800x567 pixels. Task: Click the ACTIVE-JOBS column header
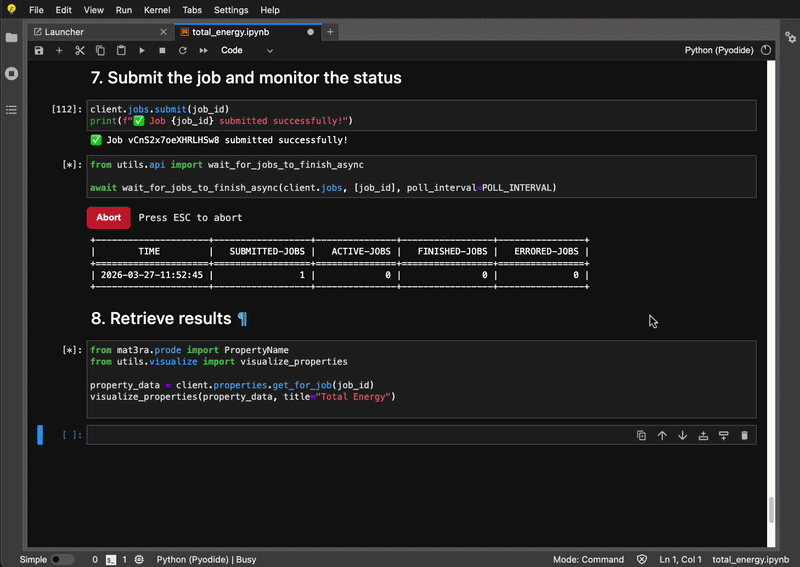[x=361, y=252]
